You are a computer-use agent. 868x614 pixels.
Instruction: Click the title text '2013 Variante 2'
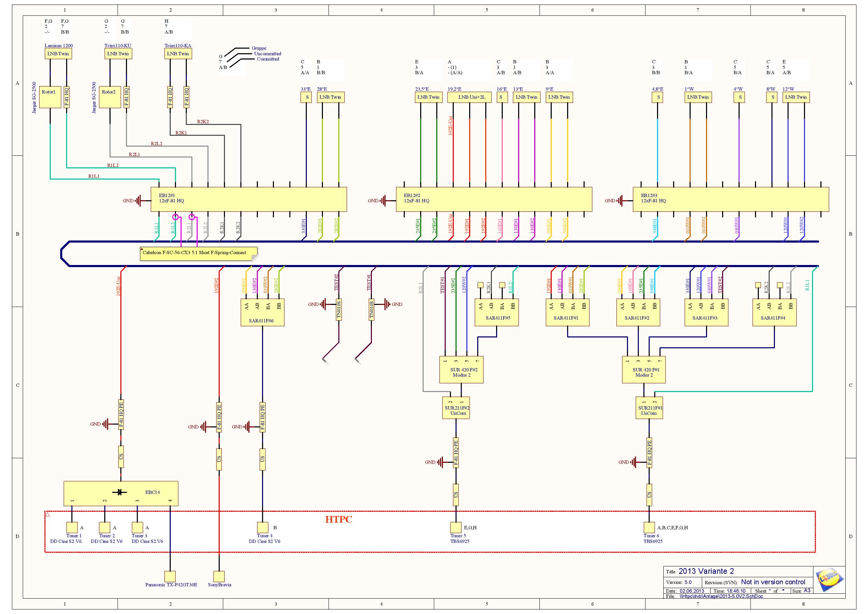pyautogui.click(x=706, y=571)
